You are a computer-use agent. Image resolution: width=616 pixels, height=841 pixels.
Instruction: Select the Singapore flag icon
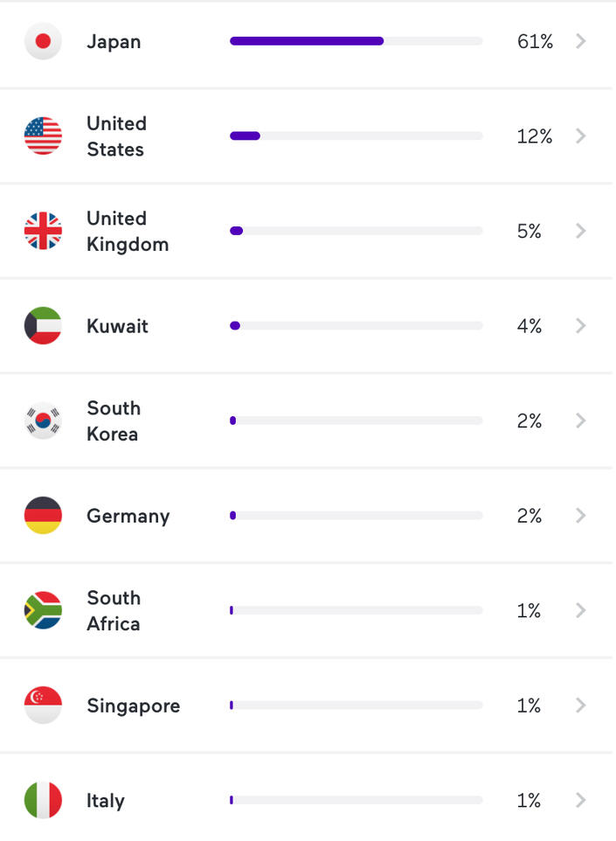tap(43, 705)
